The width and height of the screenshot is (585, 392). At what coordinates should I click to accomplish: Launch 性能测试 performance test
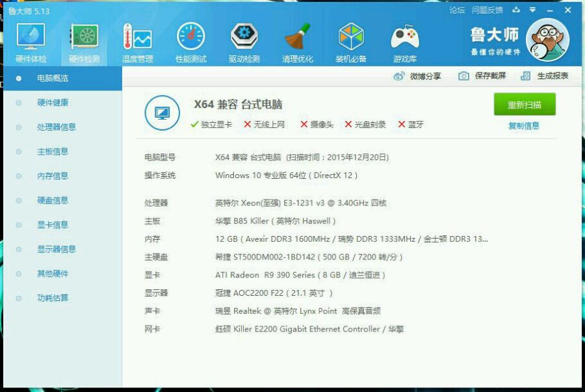(190, 42)
